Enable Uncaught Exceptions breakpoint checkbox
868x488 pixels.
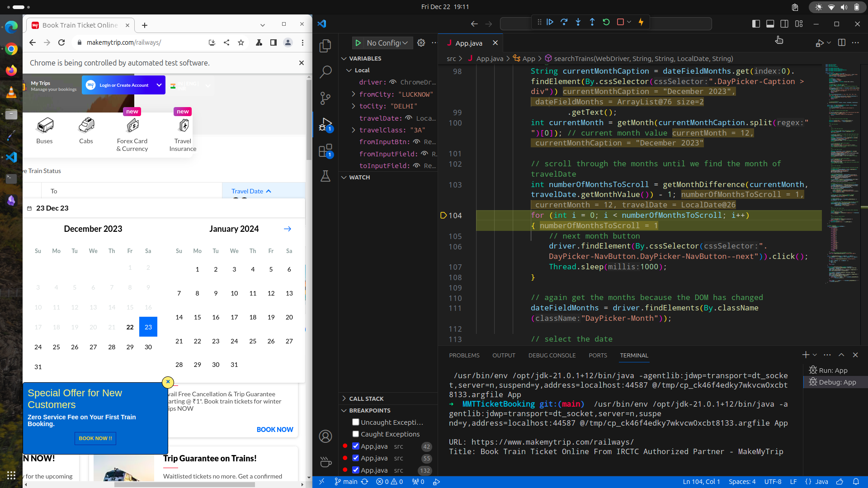pos(356,422)
